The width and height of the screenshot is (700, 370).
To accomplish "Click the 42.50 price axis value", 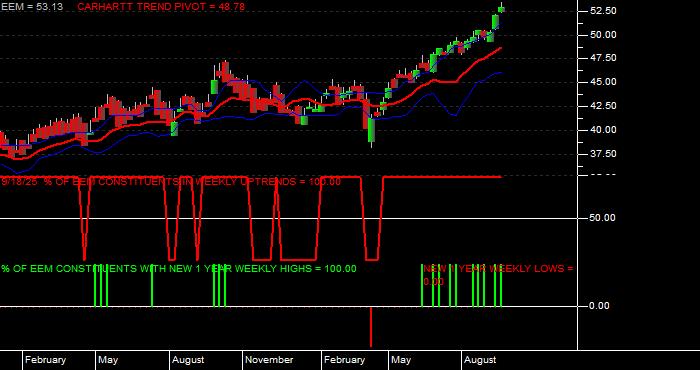I will 603,106.
